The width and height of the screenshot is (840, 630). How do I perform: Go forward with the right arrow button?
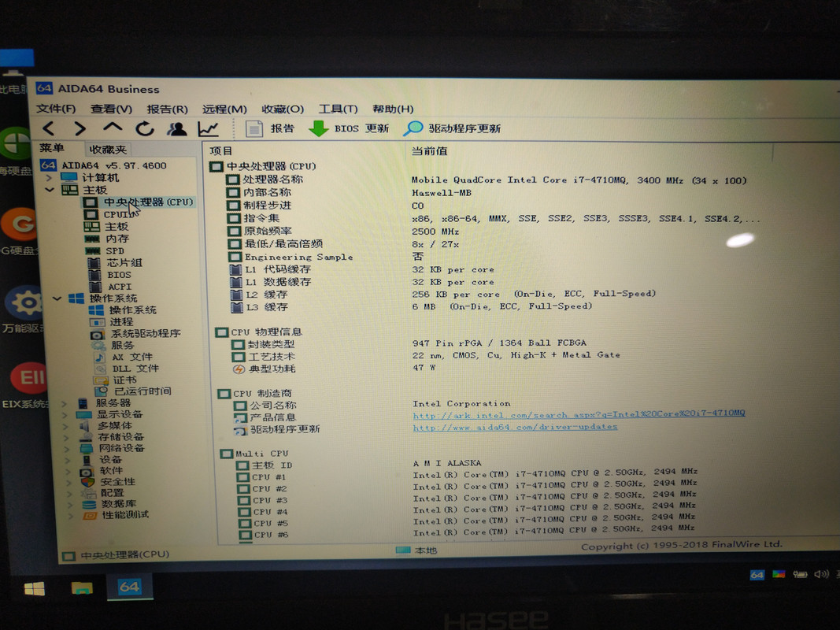coord(80,128)
